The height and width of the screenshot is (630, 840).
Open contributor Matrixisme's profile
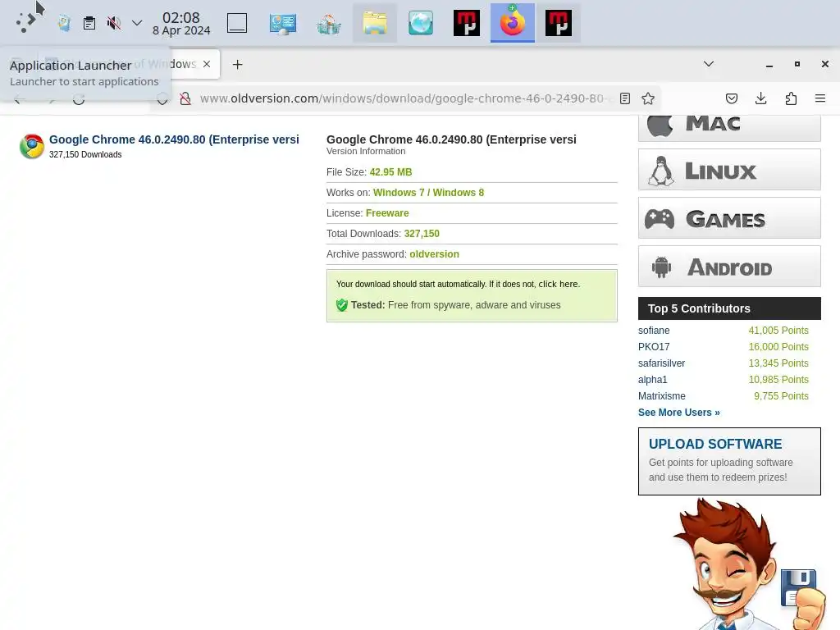point(662,396)
